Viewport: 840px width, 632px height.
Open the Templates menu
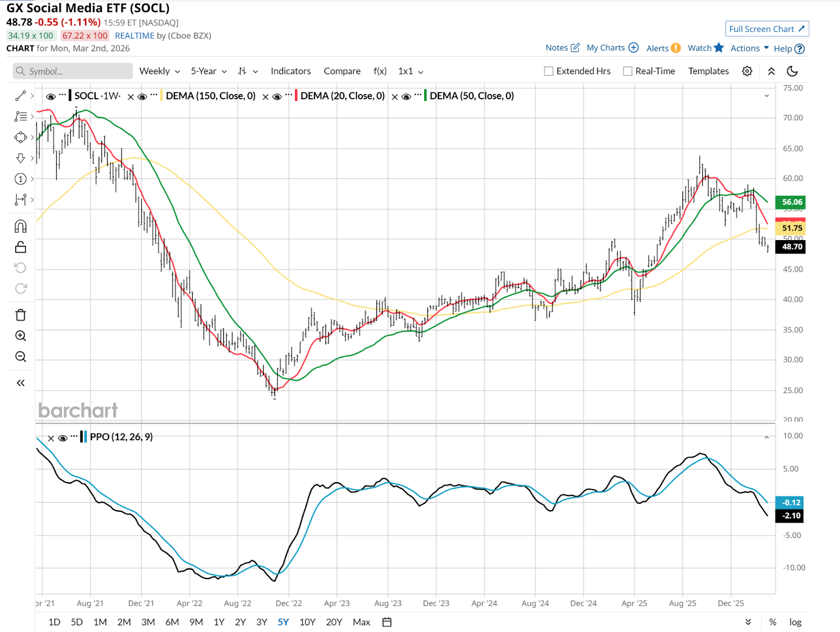click(x=709, y=71)
